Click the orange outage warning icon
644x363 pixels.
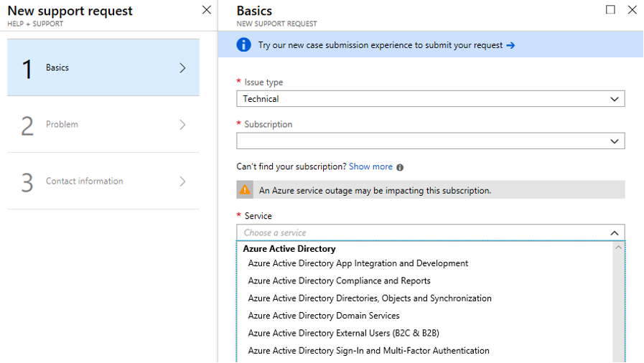[x=245, y=190]
